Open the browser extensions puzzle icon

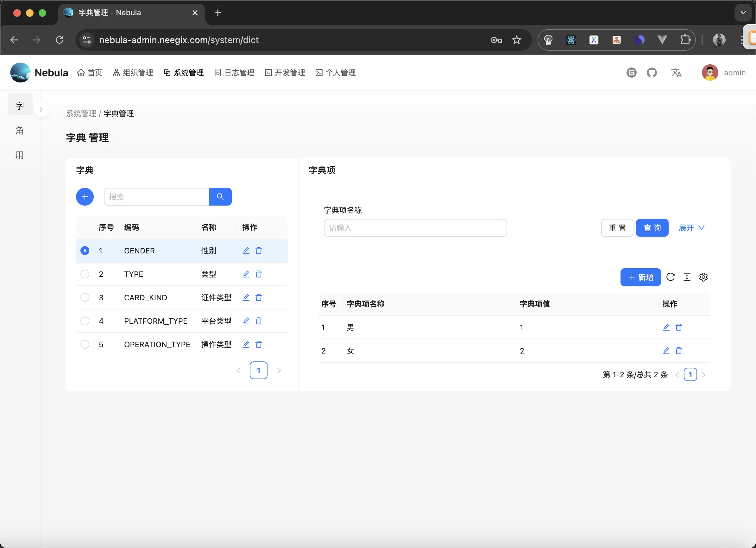tap(685, 40)
